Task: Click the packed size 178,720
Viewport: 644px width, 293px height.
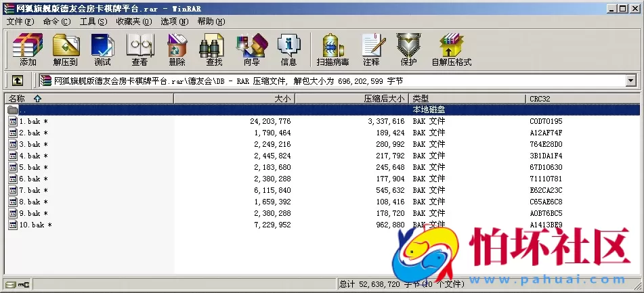Action: 390,213
